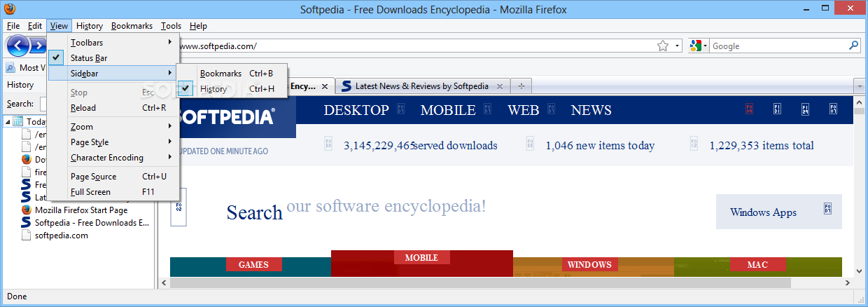Click the Firefox logo in title bar
This screenshot has width=868, height=307.
(8, 9)
